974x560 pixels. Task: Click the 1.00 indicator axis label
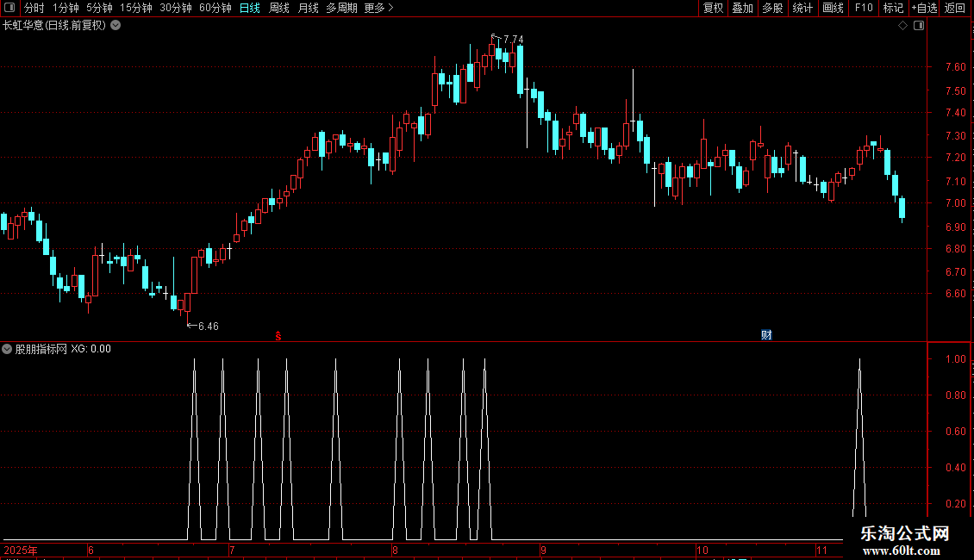coord(955,359)
